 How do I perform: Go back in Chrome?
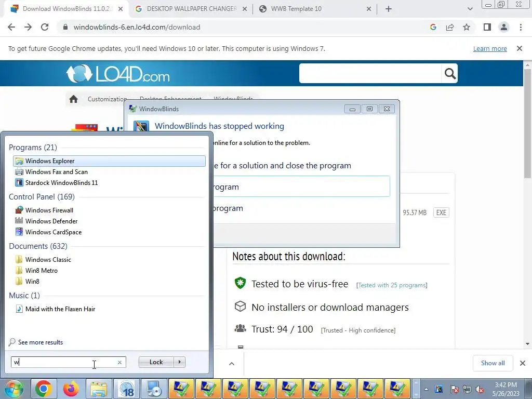pyautogui.click(x=11, y=27)
